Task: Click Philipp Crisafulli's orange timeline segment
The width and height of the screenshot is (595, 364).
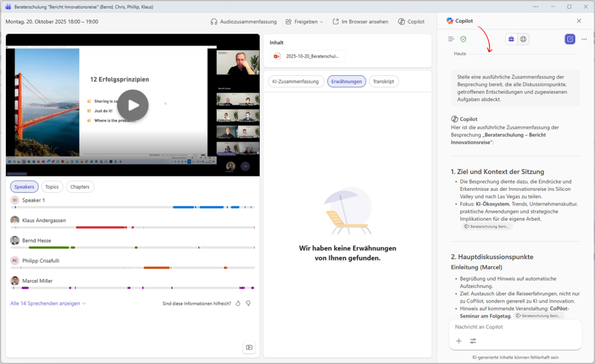Action: click(157, 268)
